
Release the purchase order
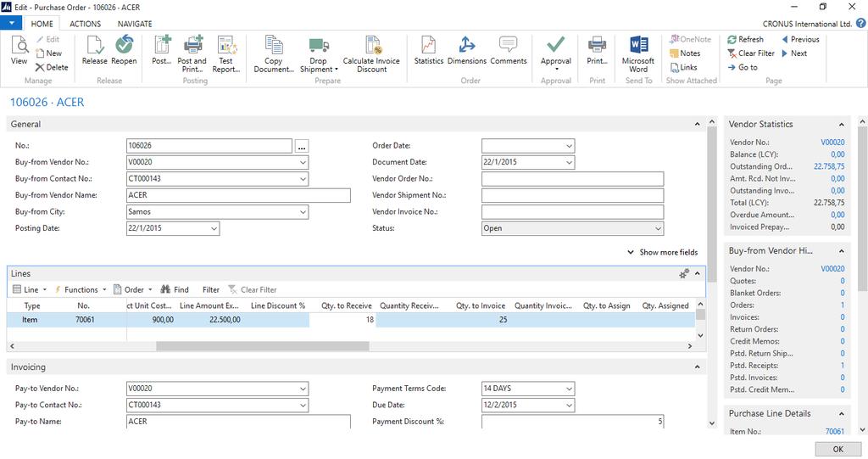pos(95,50)
